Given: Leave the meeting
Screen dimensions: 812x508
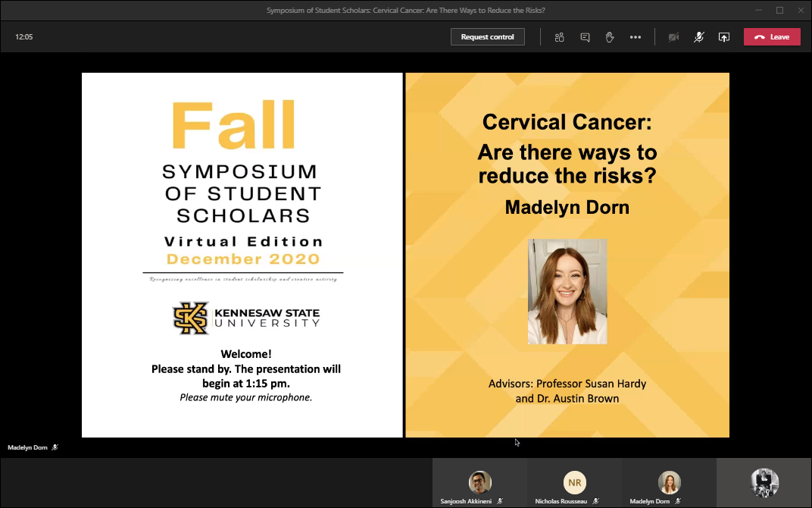Looking at the screenshot, I should point(772,37).
